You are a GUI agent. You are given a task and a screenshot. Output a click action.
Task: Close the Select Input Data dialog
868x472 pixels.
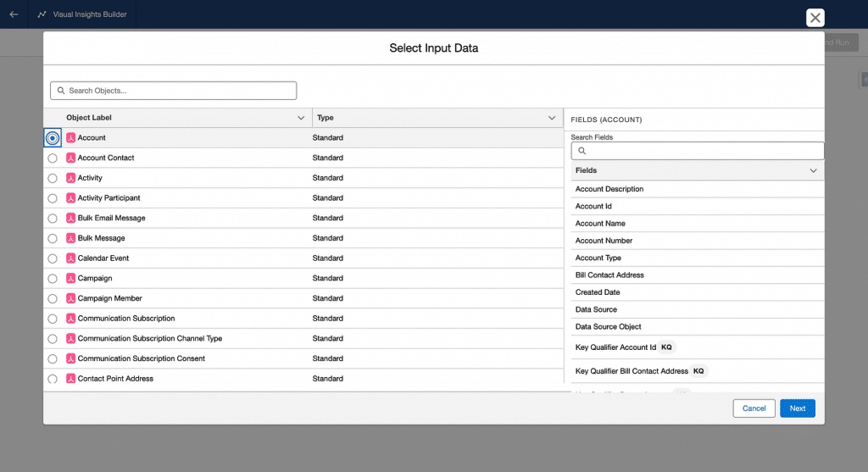pos(815,18)
